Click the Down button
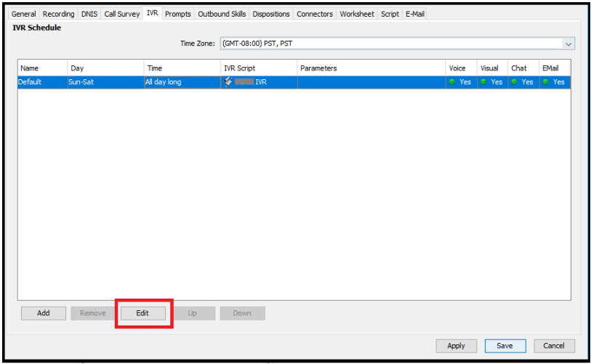The image size is (591, 364). (242, 313)
